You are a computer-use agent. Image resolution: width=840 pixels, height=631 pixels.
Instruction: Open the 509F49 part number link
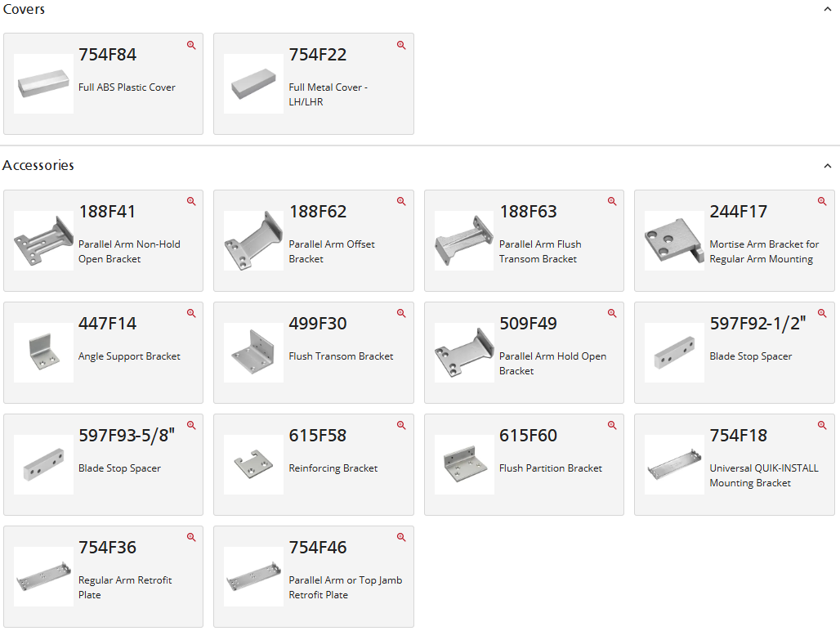[528, 324]
